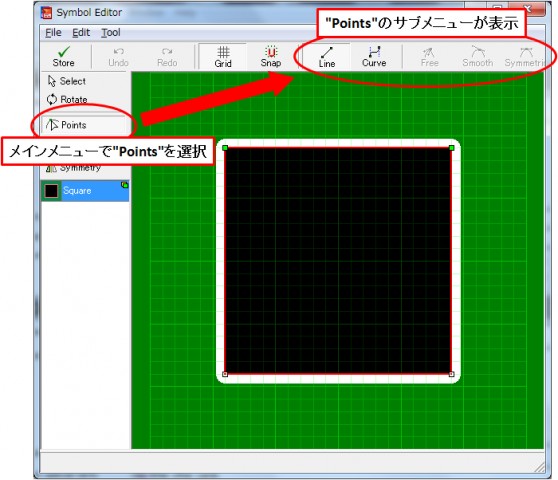Select the Line point type
The height and width of the screenshot is (480, 558).
point(327,56)
